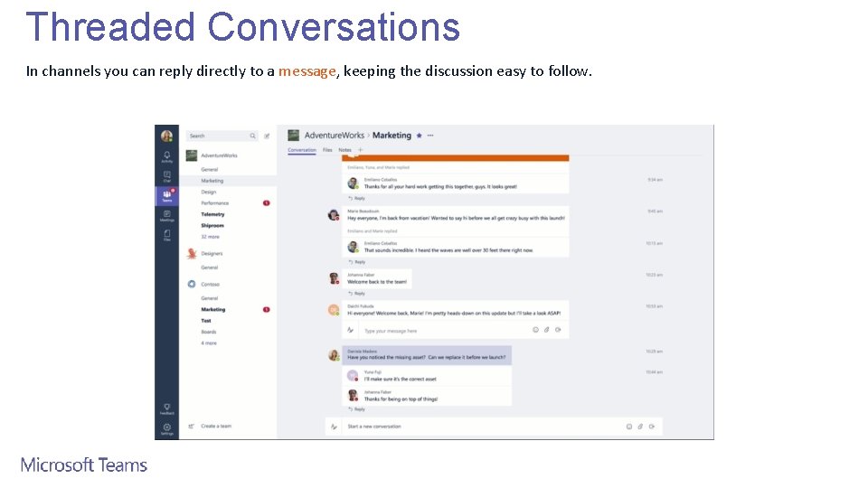Viewport: 868px width, 488px height.
Task: Open the Activity bell in the sidebar
Action: point(166,156)
